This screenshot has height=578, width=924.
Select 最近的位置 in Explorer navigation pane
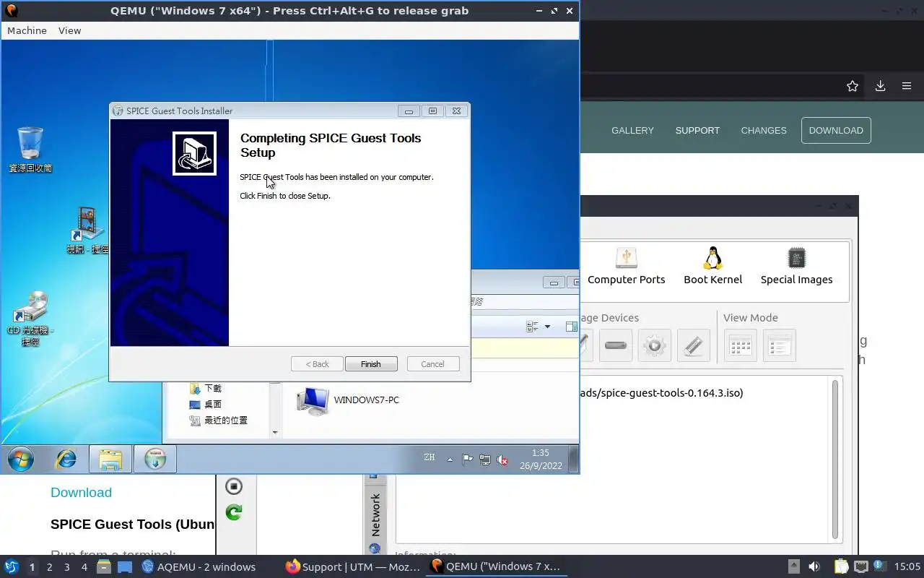(x=219, y=420)
